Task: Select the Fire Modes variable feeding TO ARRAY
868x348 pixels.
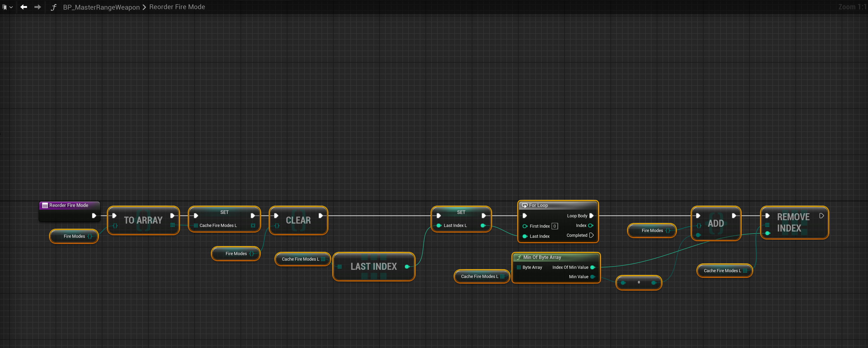Action: pos(74,236)
